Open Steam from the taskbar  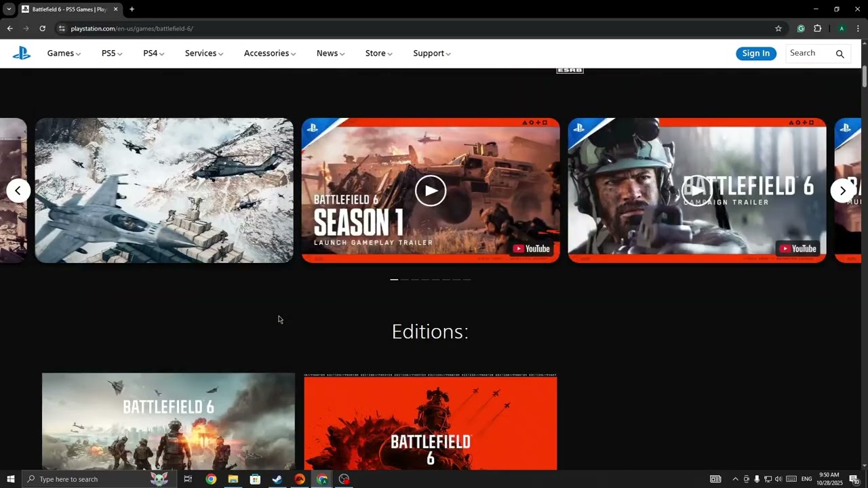pyautogui.click(x=277, y=479)
